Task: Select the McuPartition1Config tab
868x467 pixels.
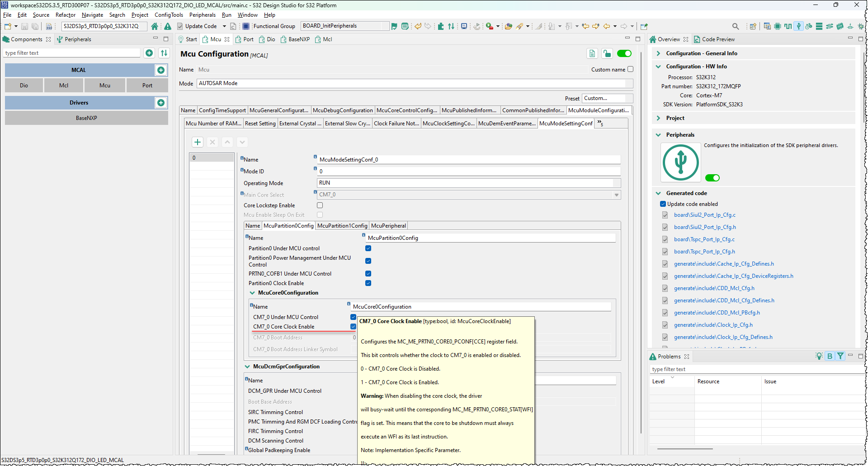Action: [342, 225]
